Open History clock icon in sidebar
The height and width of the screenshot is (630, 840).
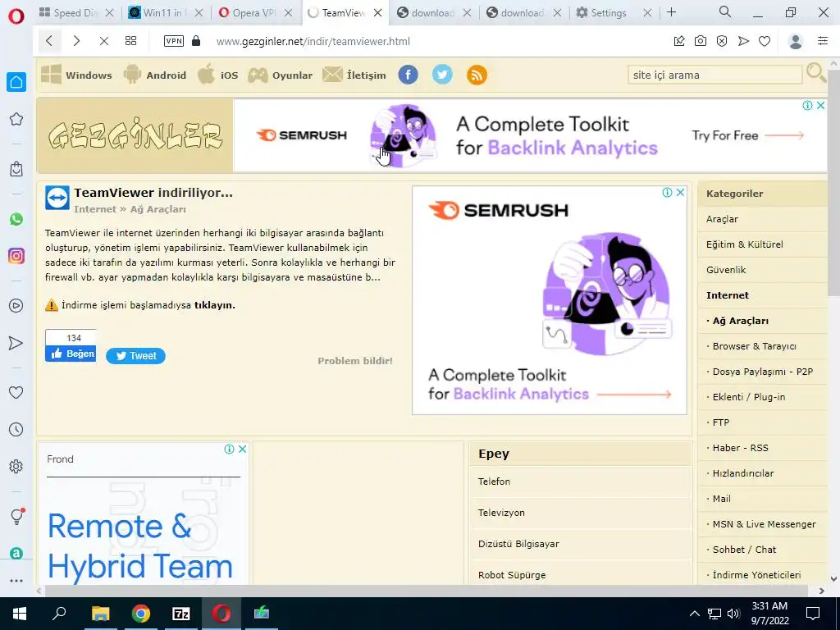point(16,430)
